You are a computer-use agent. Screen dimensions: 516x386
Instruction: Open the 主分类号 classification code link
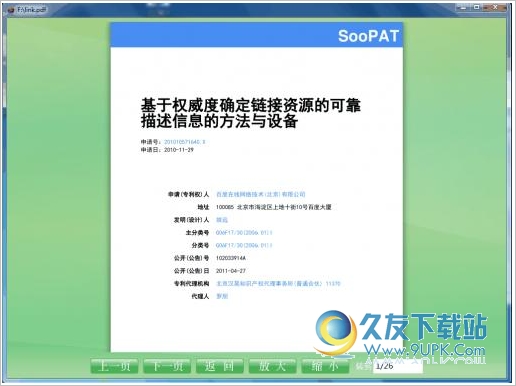click(244, 233)
